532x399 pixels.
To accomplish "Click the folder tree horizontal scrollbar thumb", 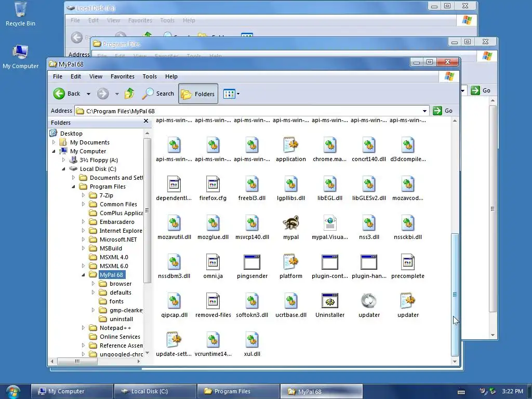I will (x=77, y=362).
